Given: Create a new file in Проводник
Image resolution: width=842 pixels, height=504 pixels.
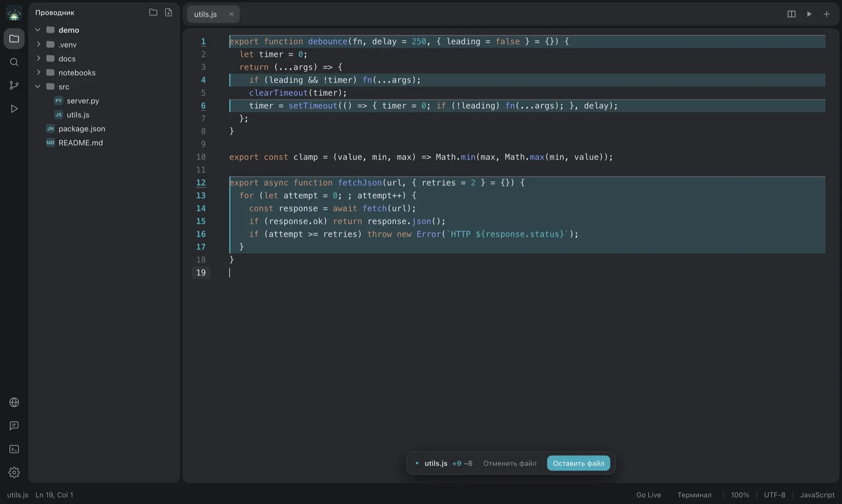Looking at the screenshot, I should tap(168, 13).
